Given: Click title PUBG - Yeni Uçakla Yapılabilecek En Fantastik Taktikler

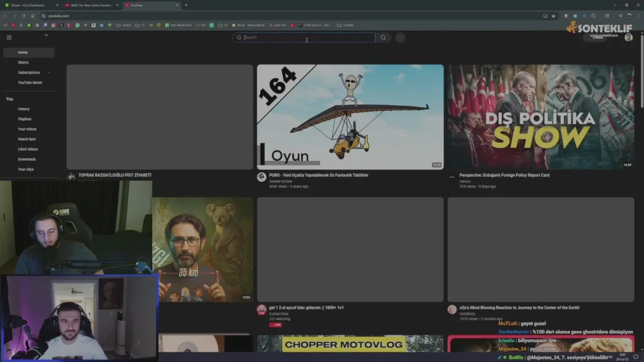Looking at the screenshot, I should [318, 175].
